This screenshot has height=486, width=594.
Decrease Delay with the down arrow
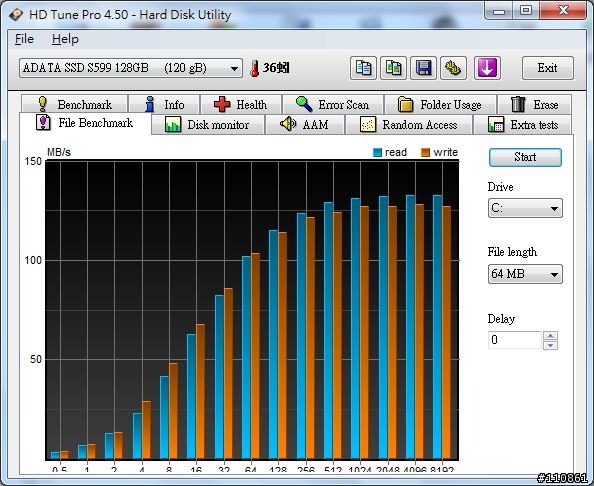click(550, 345)
